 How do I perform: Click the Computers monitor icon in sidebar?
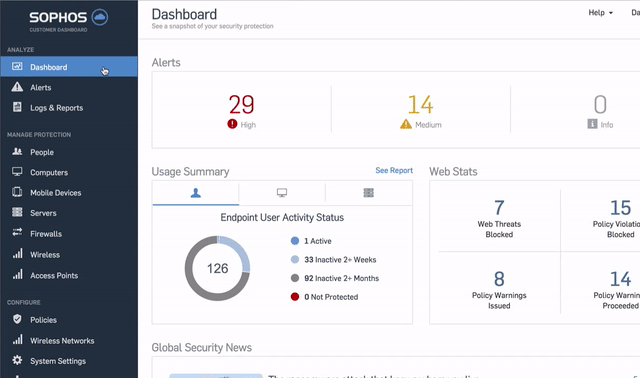coord(17,171)
